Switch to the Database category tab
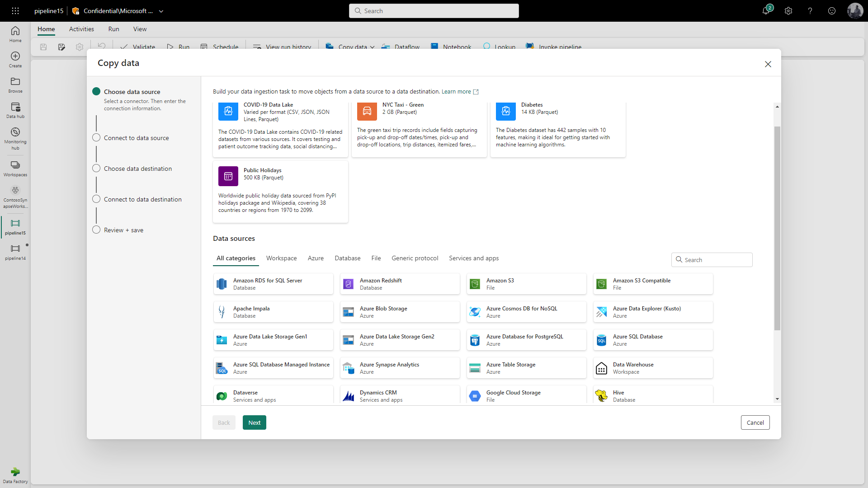This screenshot has height=488, width=868. tap(347, 258)
